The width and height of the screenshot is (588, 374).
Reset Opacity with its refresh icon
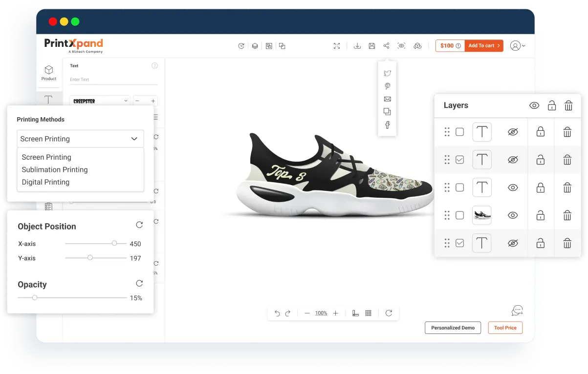(139, 284)
